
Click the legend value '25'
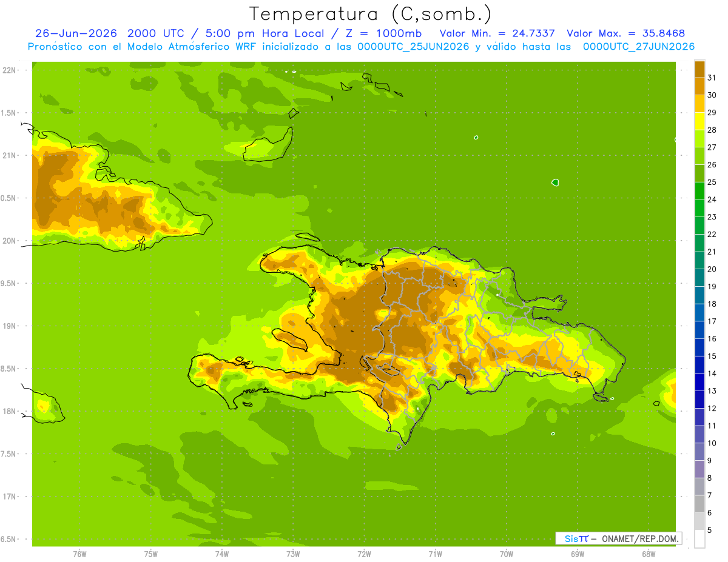tap(712, 182)
